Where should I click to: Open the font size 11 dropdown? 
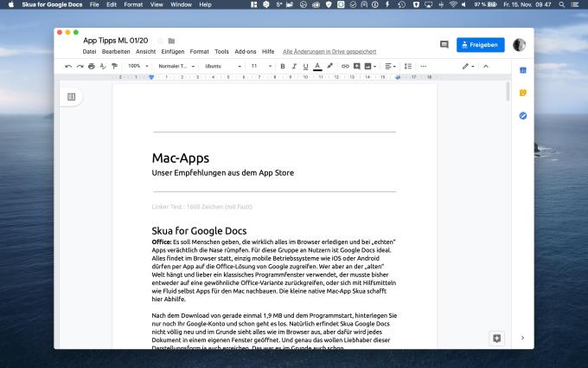pyautogui.click(x=261, y=66)
